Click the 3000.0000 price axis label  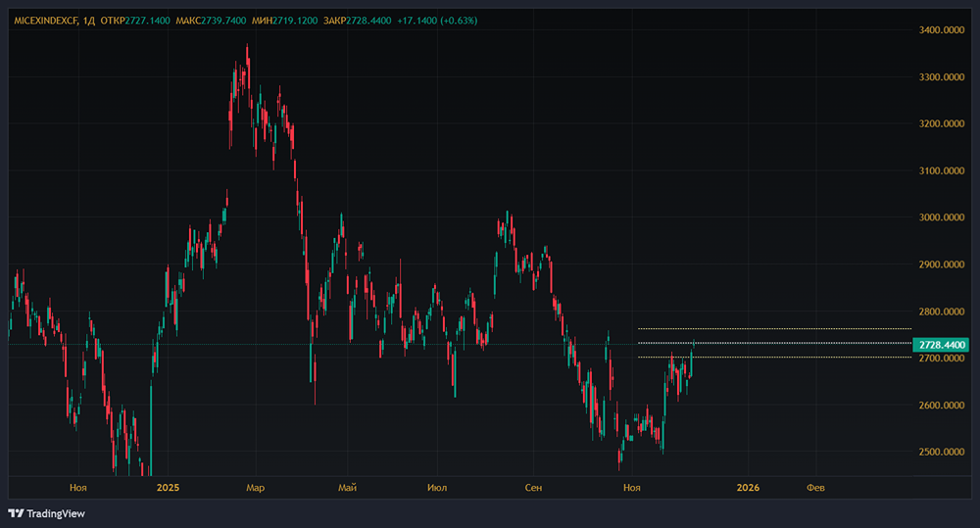tap(944, 217)
